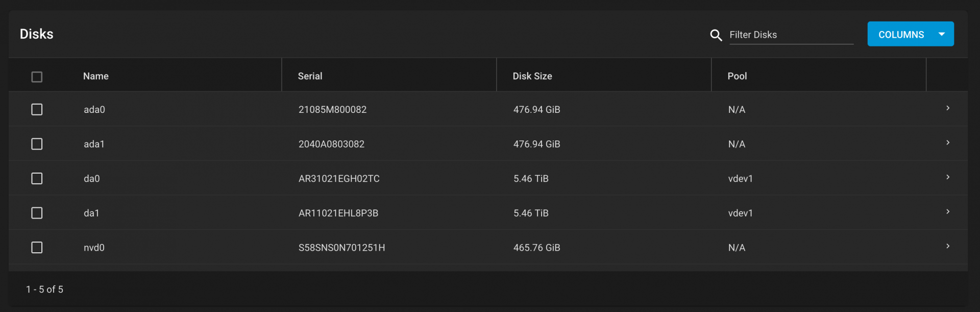The image size is (980, 312).
Task: Click the 5.46 TiB size of da0
Action: [x=531, y=179]
